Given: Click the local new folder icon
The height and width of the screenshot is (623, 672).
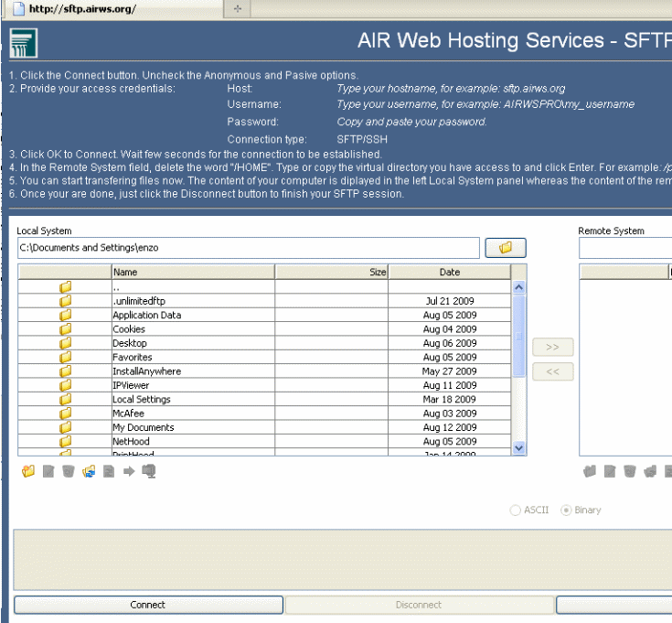Looking at the screenshot, I should pos(27,471).
